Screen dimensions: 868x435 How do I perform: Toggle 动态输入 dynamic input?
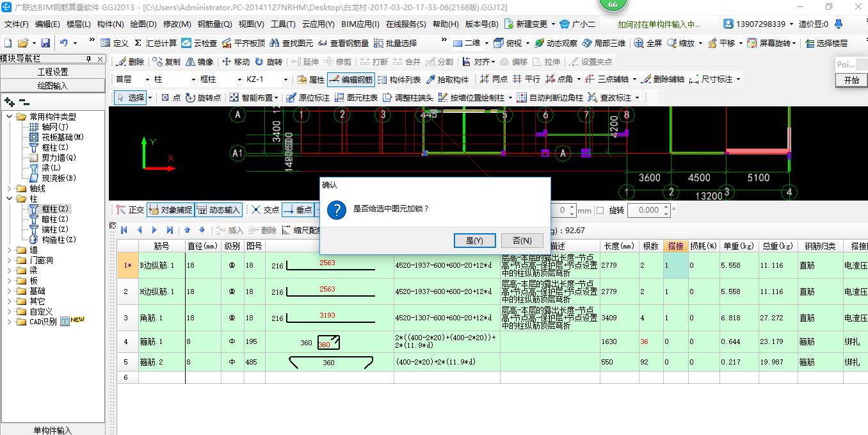point(218,209)
